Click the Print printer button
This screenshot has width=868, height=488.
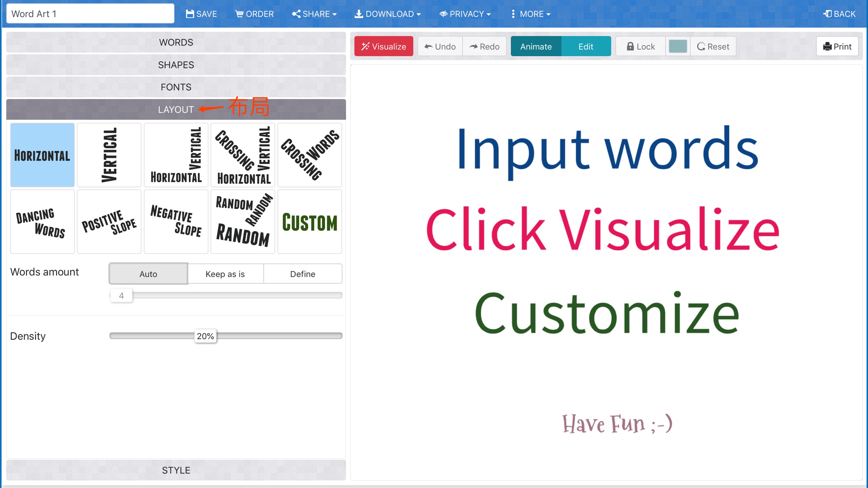(837, 46)
